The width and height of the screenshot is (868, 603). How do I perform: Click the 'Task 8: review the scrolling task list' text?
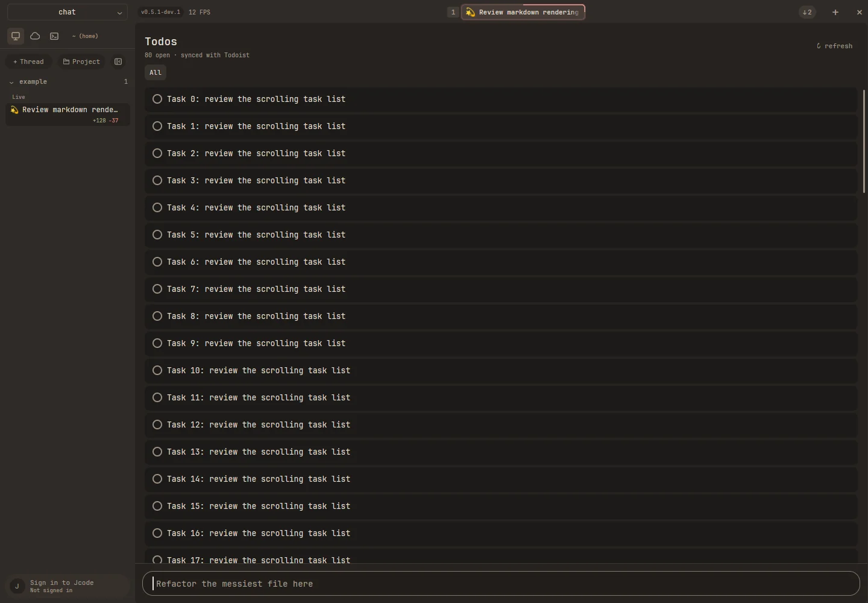(256, 316)
